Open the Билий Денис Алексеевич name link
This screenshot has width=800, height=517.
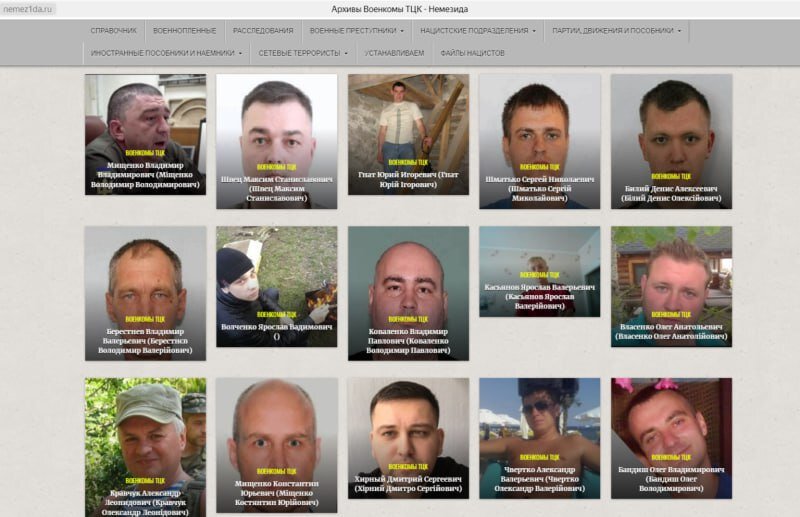pos(671,193)
